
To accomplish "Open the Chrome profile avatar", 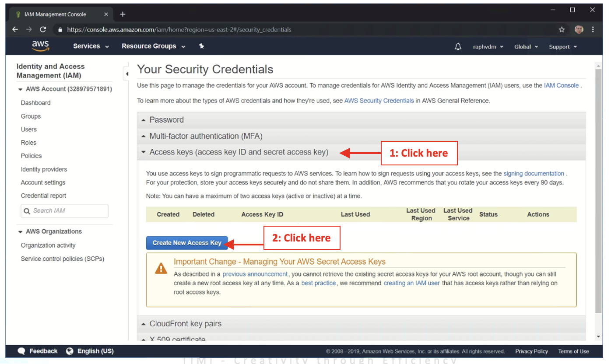I will coord(579,30).
